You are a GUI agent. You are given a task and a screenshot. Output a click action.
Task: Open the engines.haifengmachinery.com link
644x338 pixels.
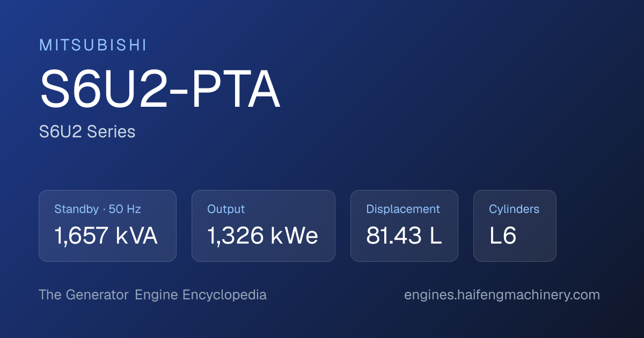(x=502, y=295)
